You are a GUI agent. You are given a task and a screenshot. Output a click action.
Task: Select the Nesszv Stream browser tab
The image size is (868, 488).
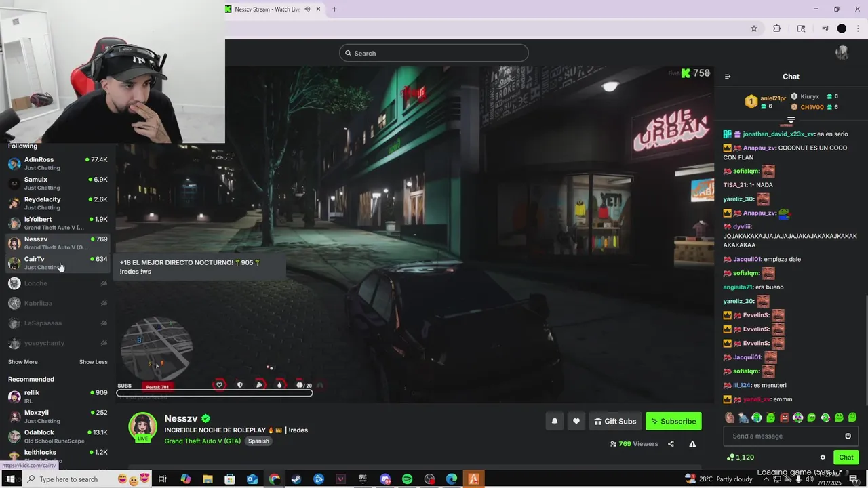(x=267, y=9)
